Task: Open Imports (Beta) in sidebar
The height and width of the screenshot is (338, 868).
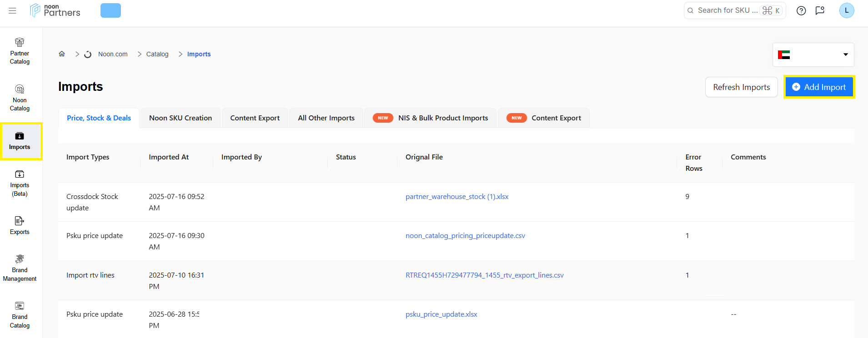Action: pos(20,184)
